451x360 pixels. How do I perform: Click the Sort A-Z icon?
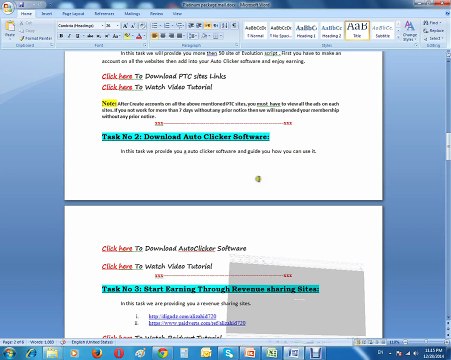225,26
